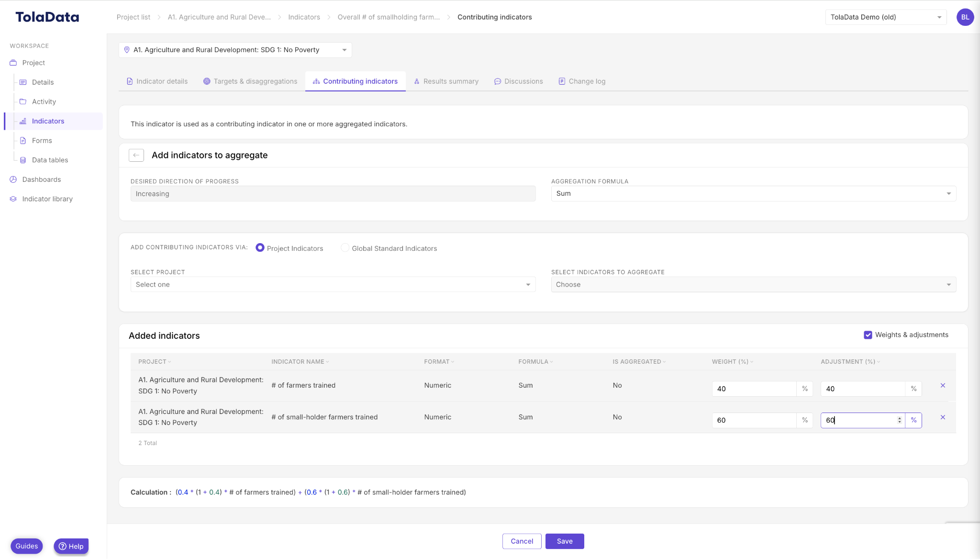The image size is (980, 559).
Task: Select the Contributing indicators tab
Action: click(x=355, y=81)
